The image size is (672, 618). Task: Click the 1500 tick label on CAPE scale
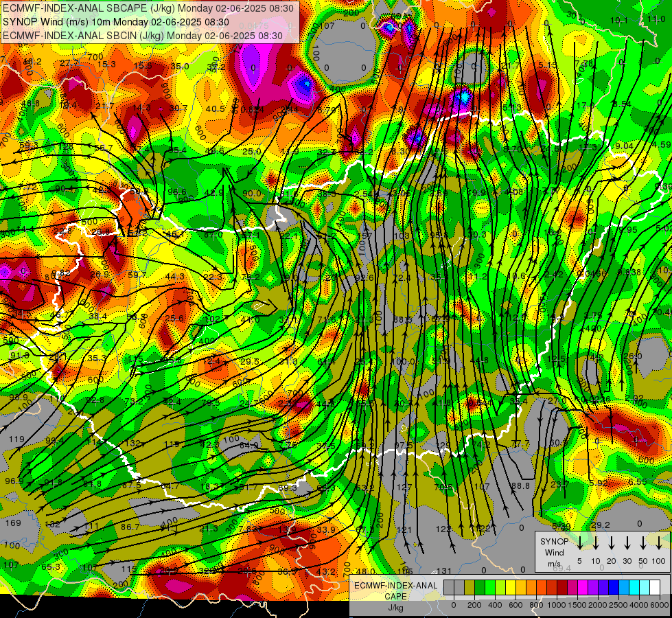click(577, 605)
